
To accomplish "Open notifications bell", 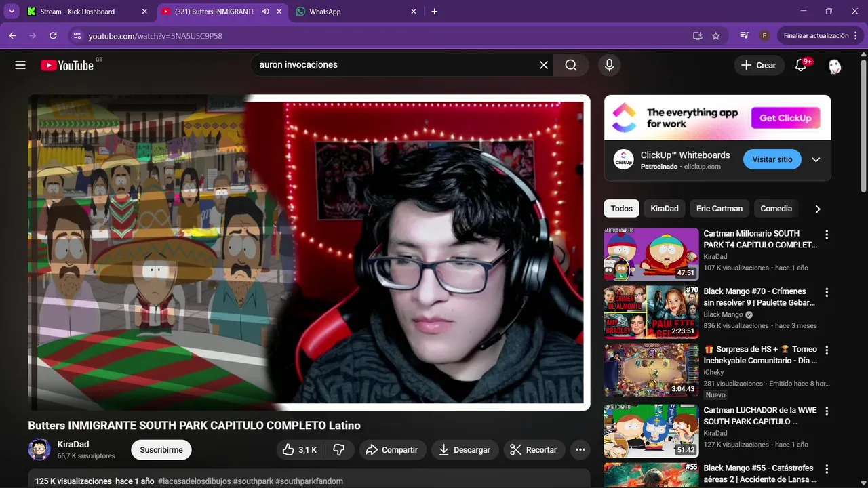I will click(x=801, y=65).
